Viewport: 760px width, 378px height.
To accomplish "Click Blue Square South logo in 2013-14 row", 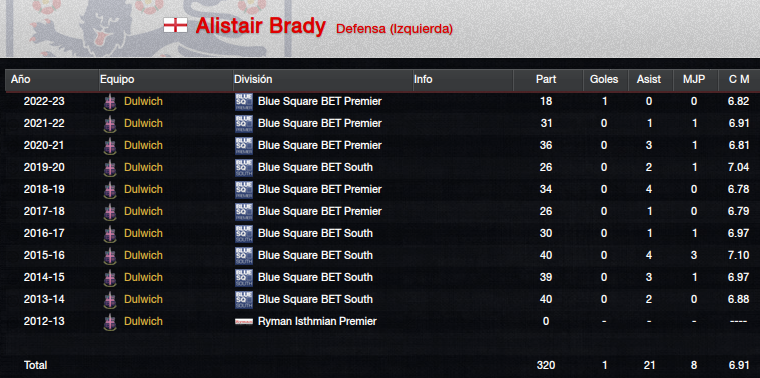I will point(244,299).
